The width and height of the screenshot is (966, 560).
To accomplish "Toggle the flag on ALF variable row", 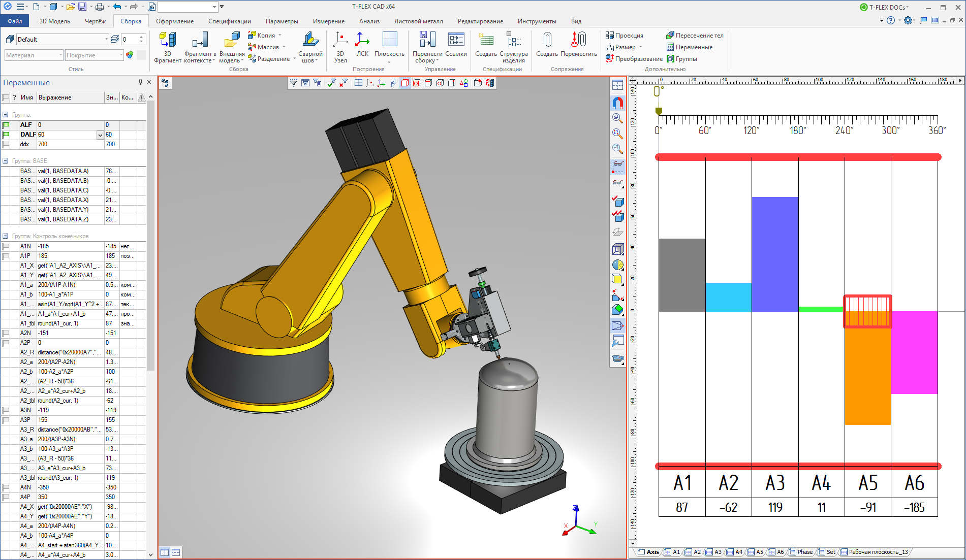I will tap(6, 125).
